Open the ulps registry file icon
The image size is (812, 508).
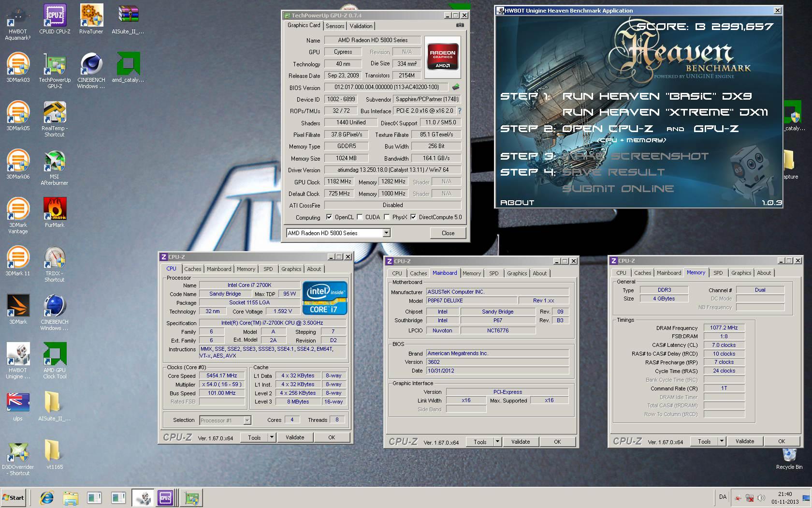tap(18, 406)
